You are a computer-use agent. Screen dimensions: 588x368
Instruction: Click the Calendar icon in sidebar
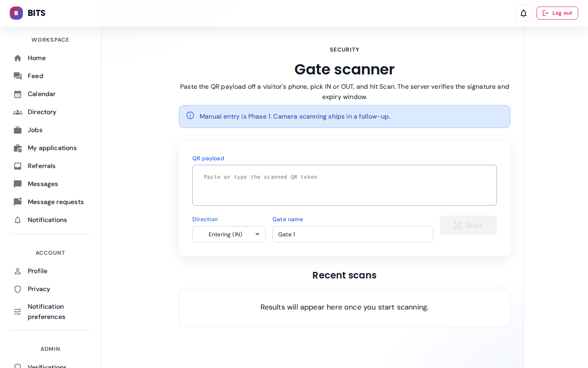coord(18,94)
